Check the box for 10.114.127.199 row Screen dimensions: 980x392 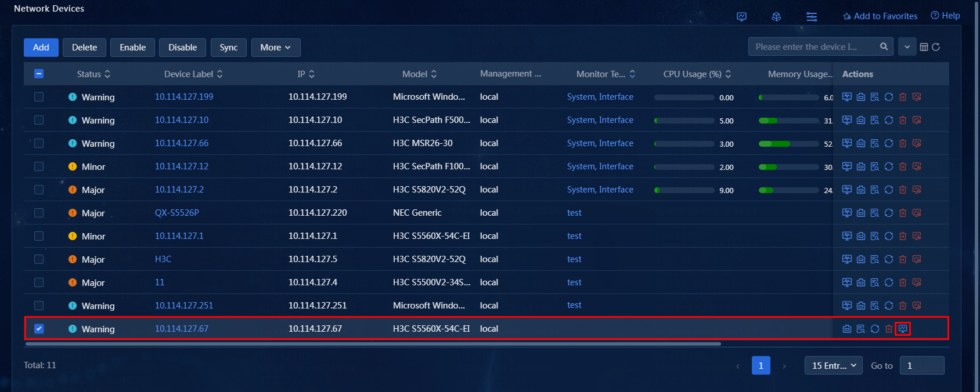[x=39, y=97]
